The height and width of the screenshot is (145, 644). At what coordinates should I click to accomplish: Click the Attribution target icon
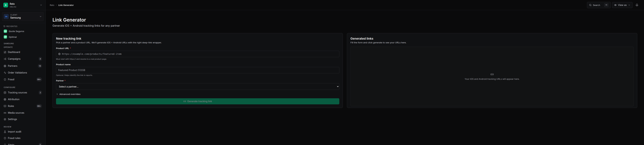pyautogui.click(x=5, y=99)
